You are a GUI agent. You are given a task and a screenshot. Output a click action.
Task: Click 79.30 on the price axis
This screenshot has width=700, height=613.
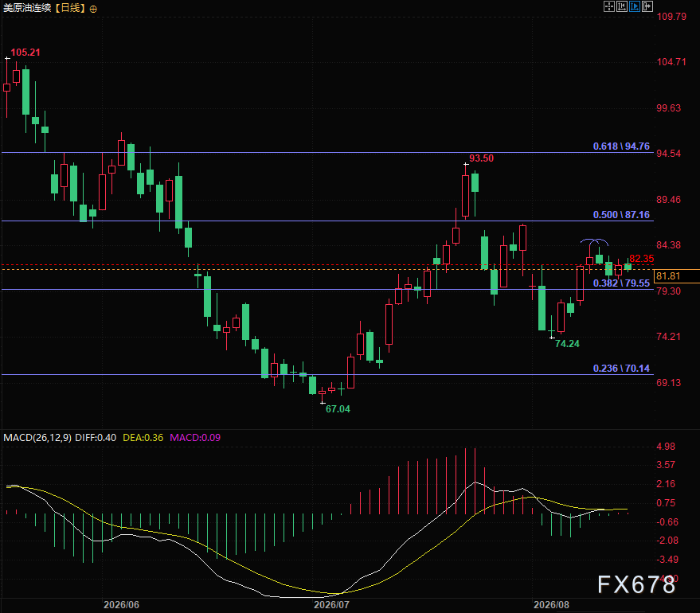click(669, 291)
